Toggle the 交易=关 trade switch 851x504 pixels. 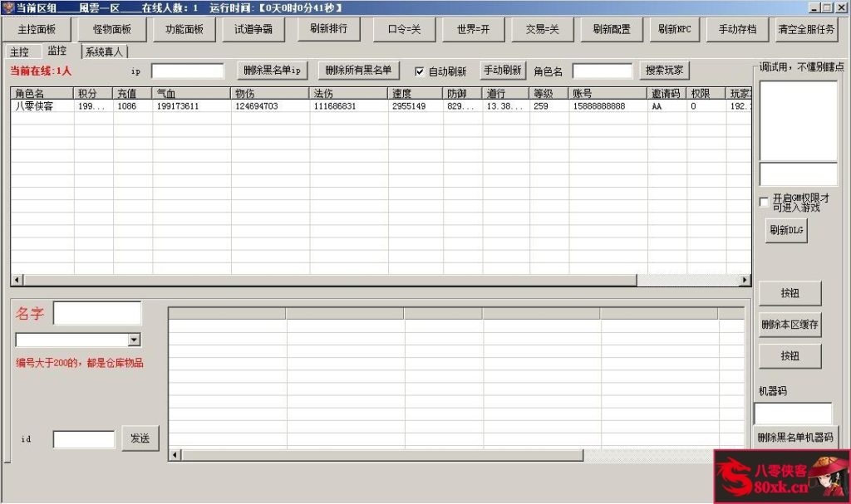(544, 29)
